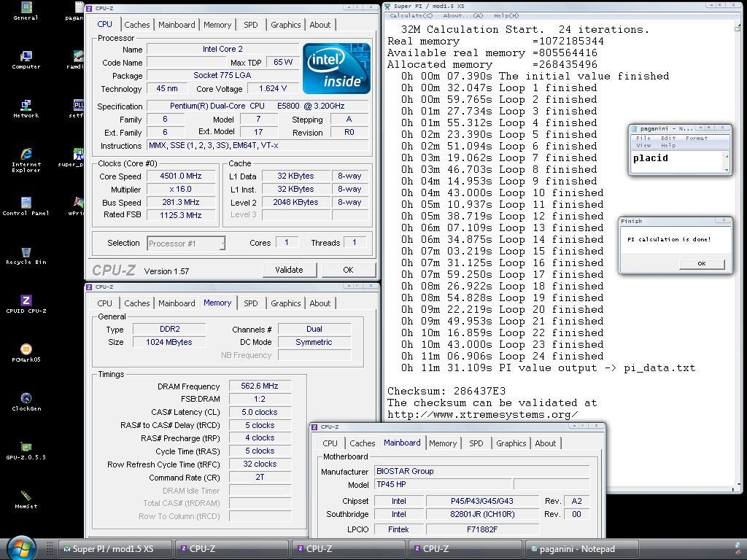The width and height of the screenshot is (747, 560).
Task: Open About tab in top CPU-Z window
Action: click(320, 25)
